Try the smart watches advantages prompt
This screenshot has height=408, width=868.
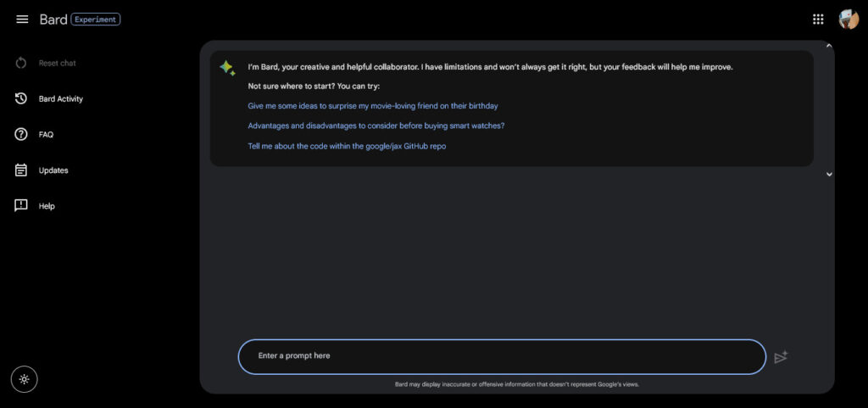376,126
